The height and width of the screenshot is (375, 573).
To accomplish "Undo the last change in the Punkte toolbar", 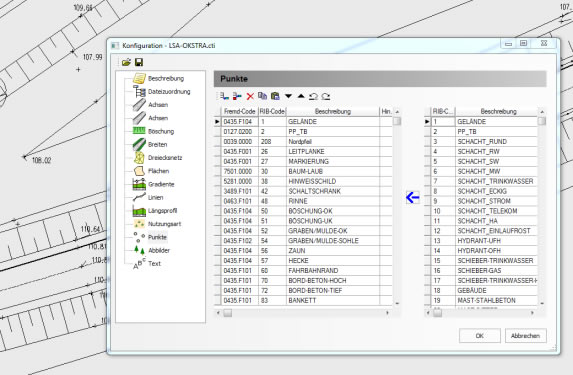I will pyautogui.click(x=313, y=96).
